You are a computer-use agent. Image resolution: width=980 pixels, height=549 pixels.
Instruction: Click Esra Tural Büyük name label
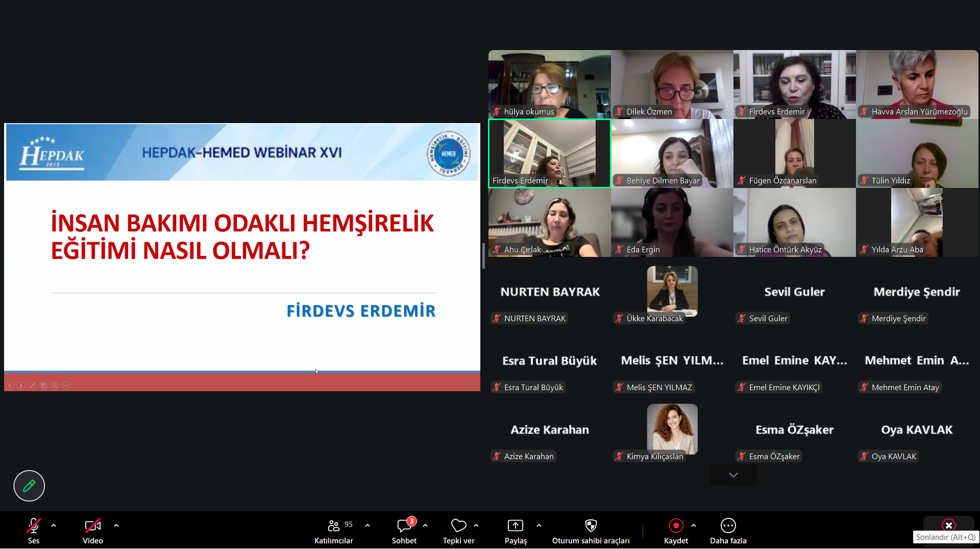coord(528,387)
